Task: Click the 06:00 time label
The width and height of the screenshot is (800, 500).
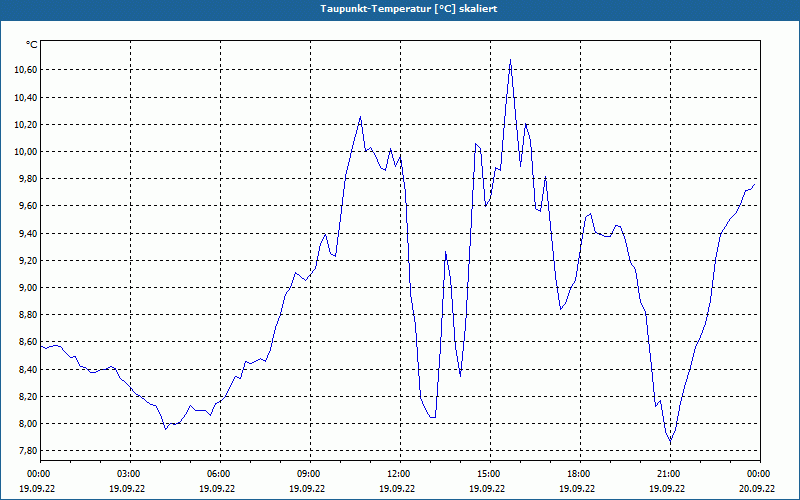Action: pyautogui.click(x=220, y=474)
